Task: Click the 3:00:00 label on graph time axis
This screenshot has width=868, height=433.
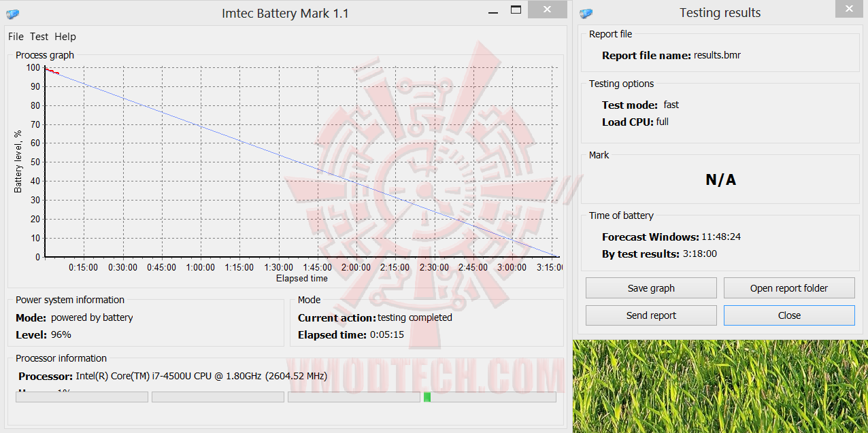Action: (512, 268)
